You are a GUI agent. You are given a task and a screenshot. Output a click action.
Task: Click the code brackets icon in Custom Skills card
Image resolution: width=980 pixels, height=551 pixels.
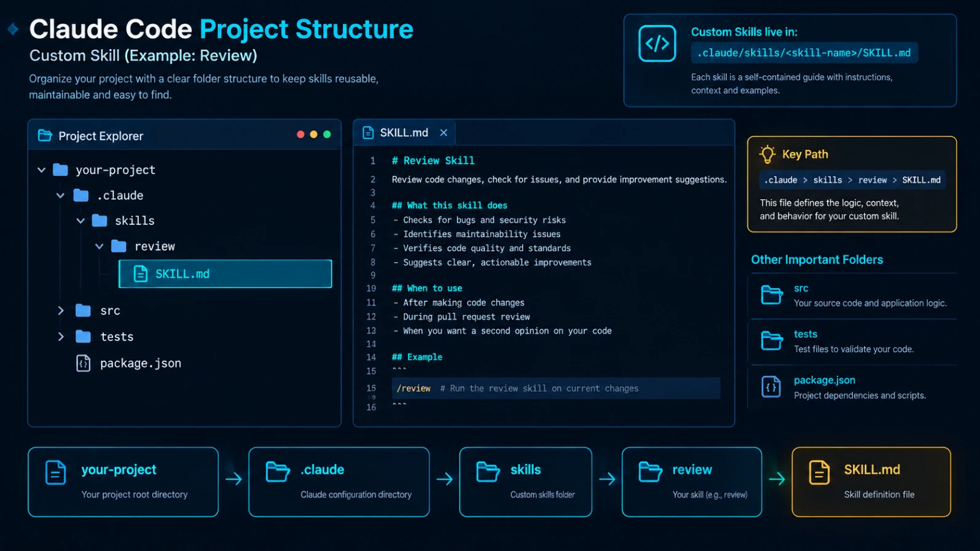tap(657, 44)
